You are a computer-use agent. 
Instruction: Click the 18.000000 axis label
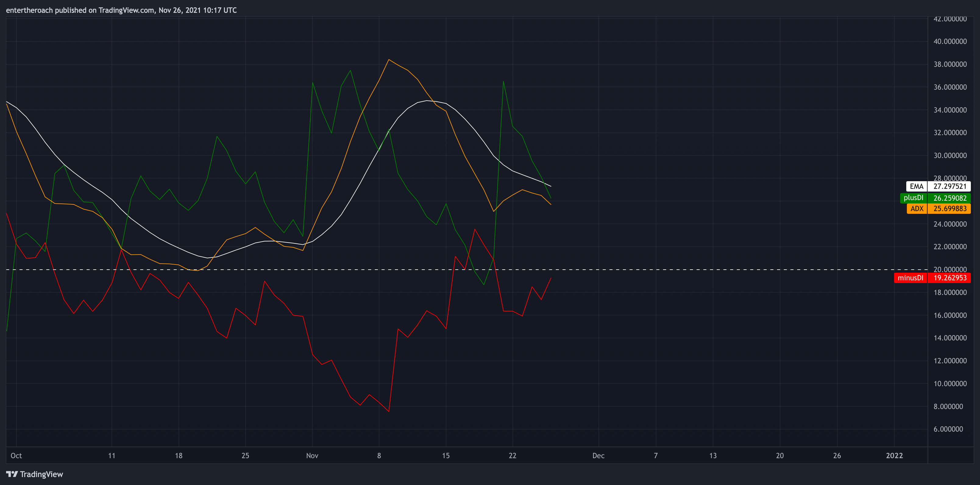(950, 292)
